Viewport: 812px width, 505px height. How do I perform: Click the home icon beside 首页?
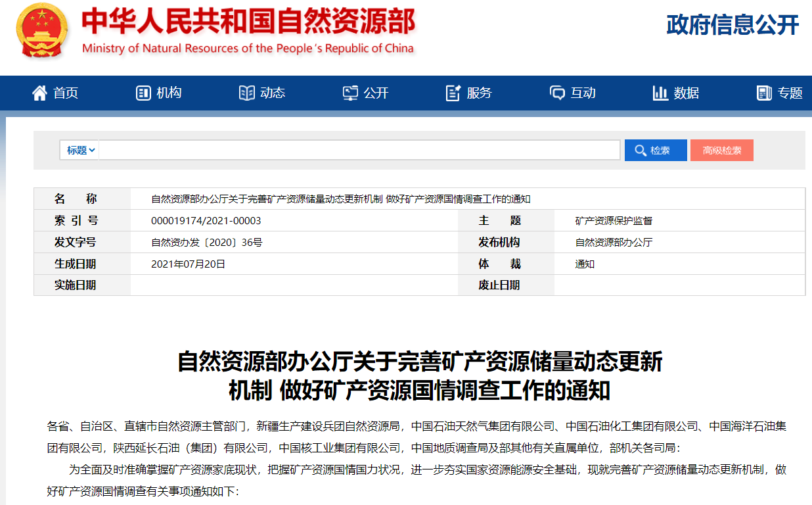coord(39,93)
